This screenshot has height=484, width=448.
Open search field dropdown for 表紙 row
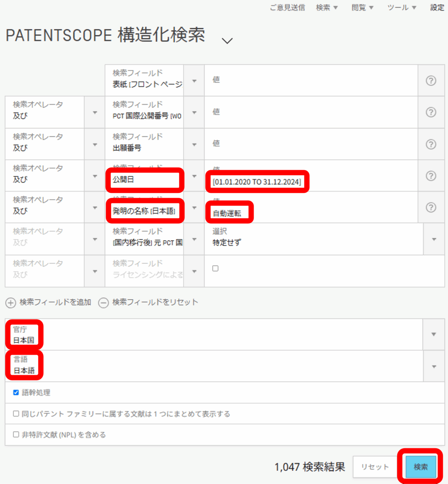[194, 81]
